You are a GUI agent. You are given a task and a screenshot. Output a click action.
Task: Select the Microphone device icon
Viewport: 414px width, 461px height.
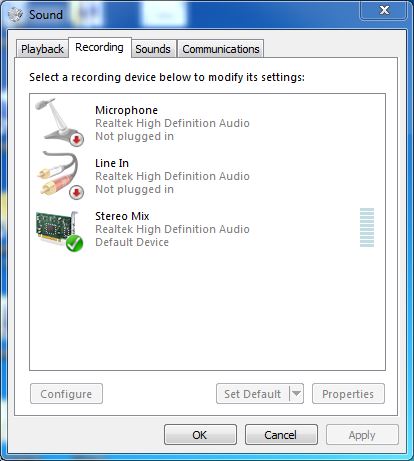click(x=59, y=122)
